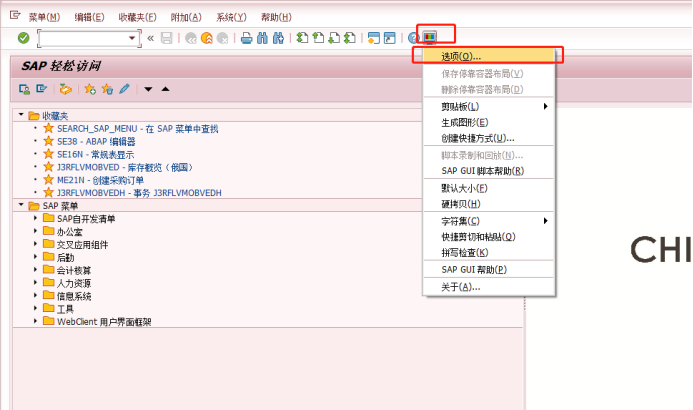Click the Change Favorites pencil icon
The image size is (693, 410).
coord(125,89)
